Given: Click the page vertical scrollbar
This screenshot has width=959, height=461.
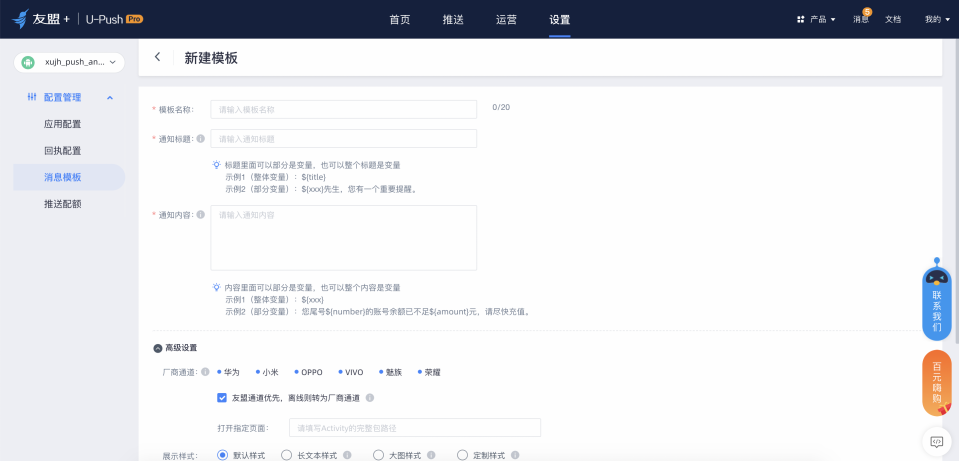Looking at the screenshot, I should [957, 193].
